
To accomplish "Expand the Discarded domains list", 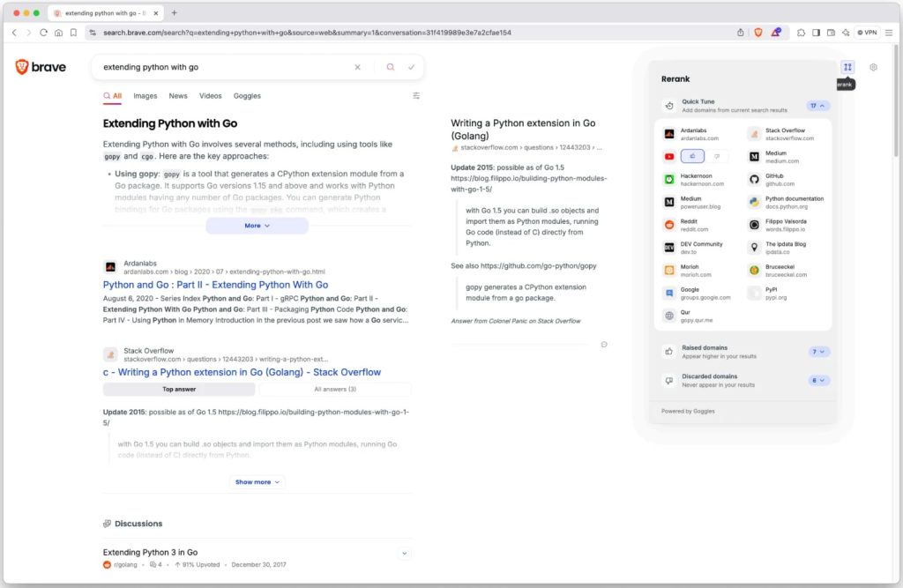I will pos(818,380).
